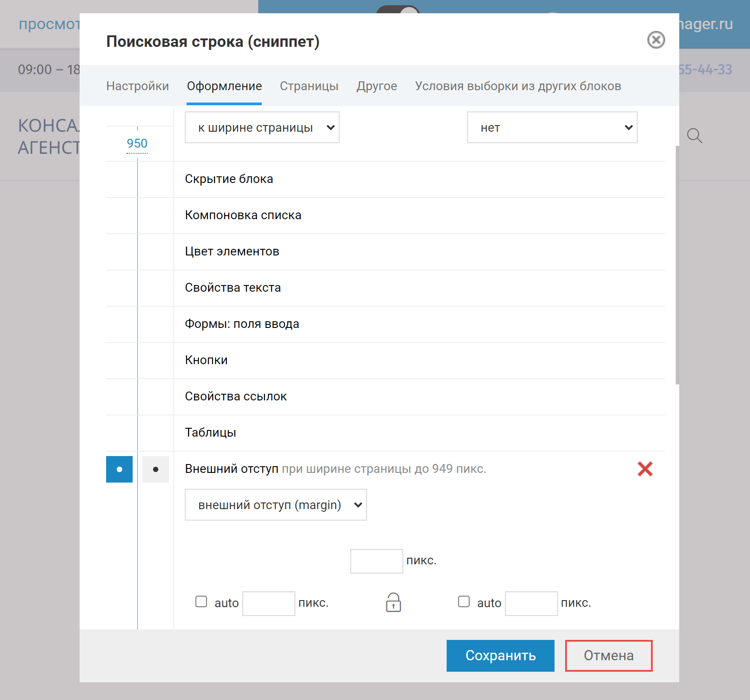
Task: Delete the margin rule with red cross
Action: coord(645,469)
